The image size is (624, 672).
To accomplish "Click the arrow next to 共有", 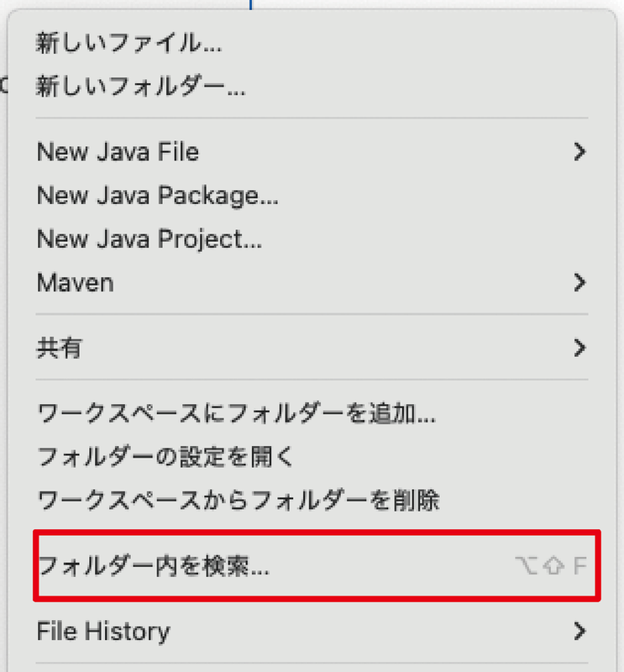I will click(x=578, y=347).
